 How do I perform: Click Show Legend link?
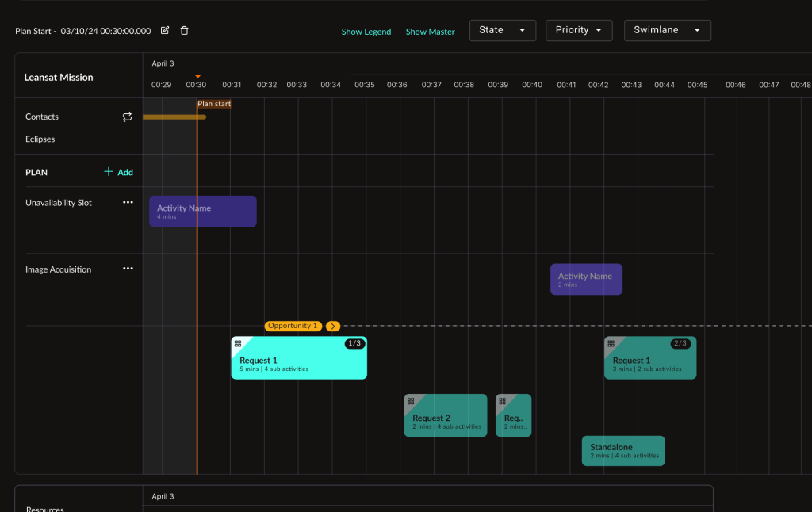tap(366, 32)
